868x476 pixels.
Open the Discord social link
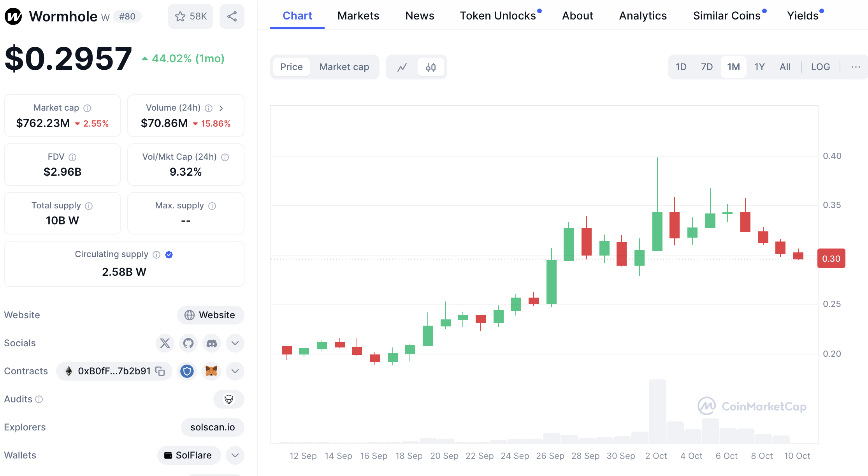point(212,343)
